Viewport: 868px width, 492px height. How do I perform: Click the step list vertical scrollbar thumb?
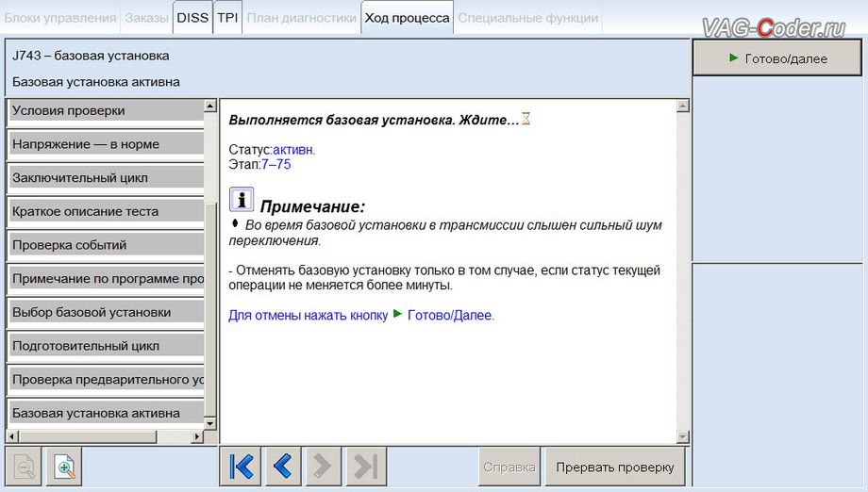click(x=209, y=308)
